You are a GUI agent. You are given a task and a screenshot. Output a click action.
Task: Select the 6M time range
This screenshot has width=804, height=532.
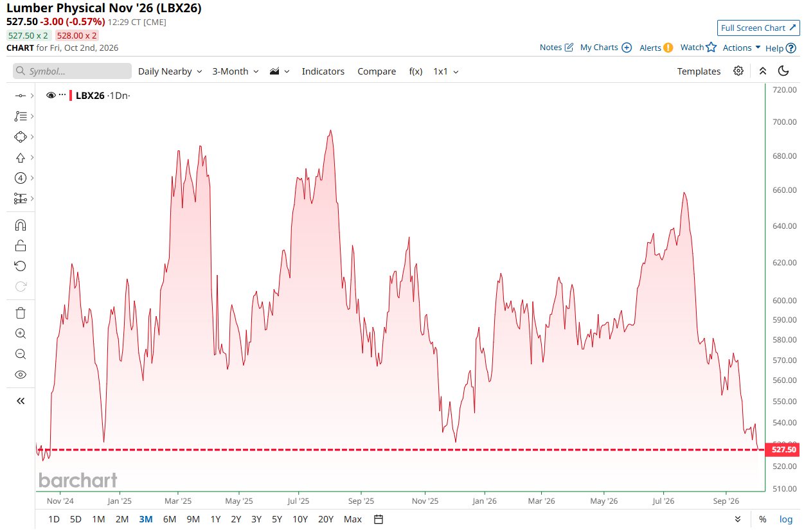170,519
